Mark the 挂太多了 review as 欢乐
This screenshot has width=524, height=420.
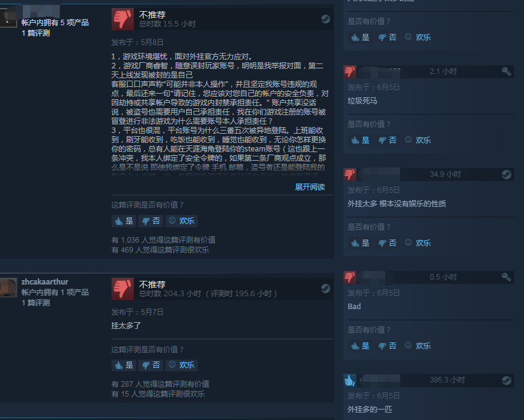click(181, 365)
